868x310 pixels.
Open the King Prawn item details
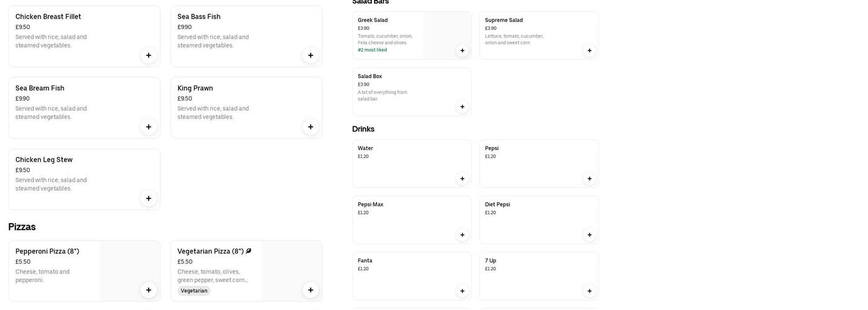pos(195,88)
